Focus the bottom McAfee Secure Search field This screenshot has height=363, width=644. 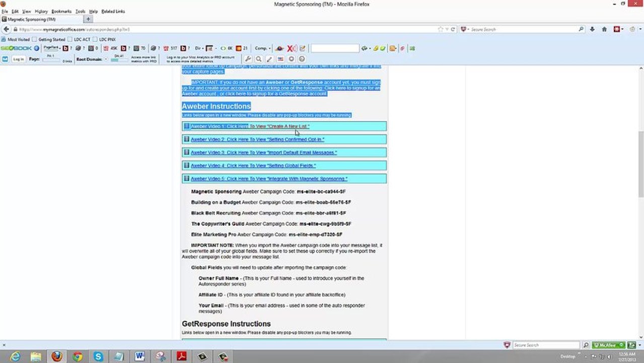click(x=546, y=345)
